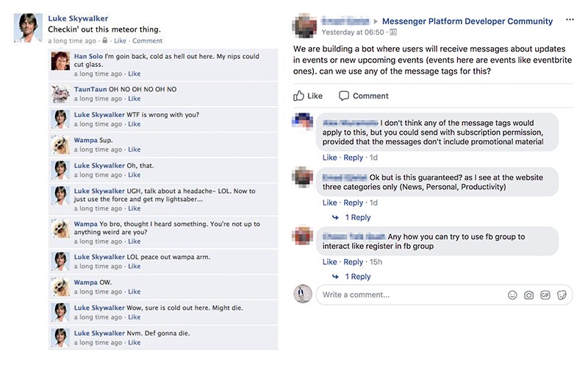
Task: Click the thumbs-up Like icon on the post
Action: tap(299, 96)
